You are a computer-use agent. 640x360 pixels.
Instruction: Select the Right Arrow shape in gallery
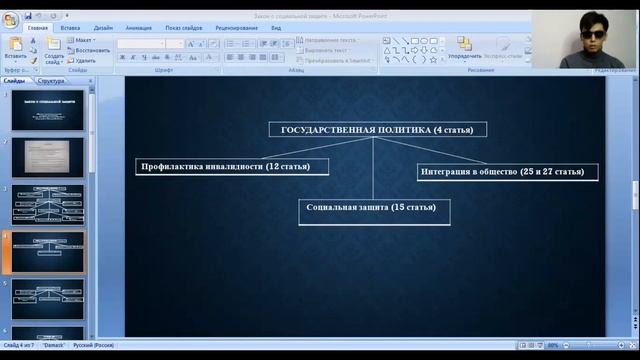click(x=415, y=50)
